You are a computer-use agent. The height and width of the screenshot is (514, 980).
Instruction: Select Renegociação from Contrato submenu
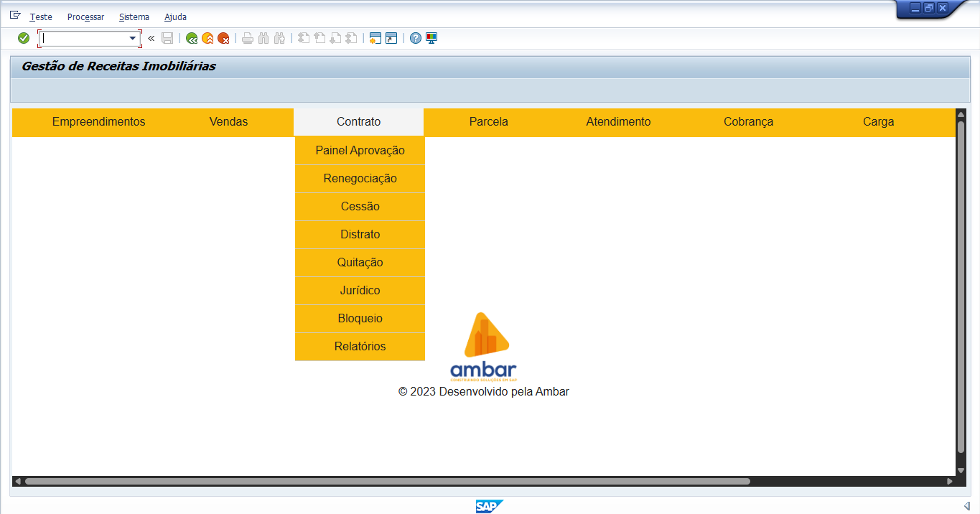[x=360, y=179]
